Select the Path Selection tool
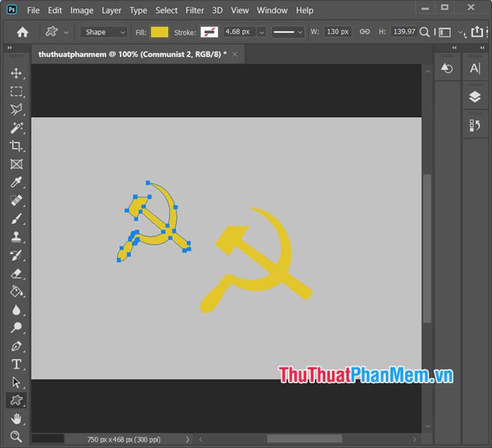Viewport: 492px width, 448px height. tap(16, 382)
